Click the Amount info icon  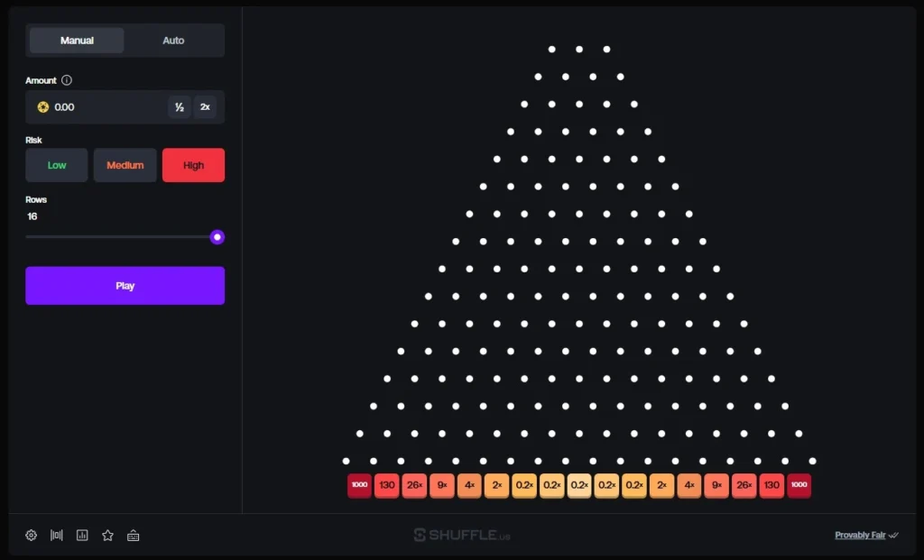67,80
